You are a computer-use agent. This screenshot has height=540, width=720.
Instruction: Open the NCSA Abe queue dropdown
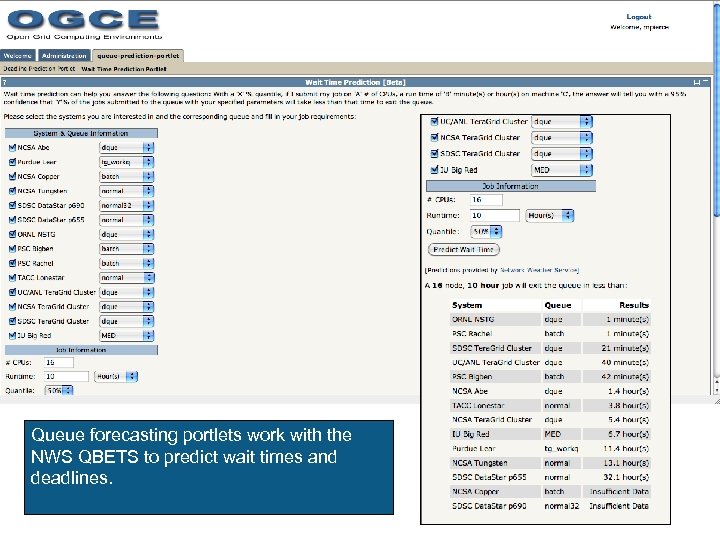tap(127, 147)
